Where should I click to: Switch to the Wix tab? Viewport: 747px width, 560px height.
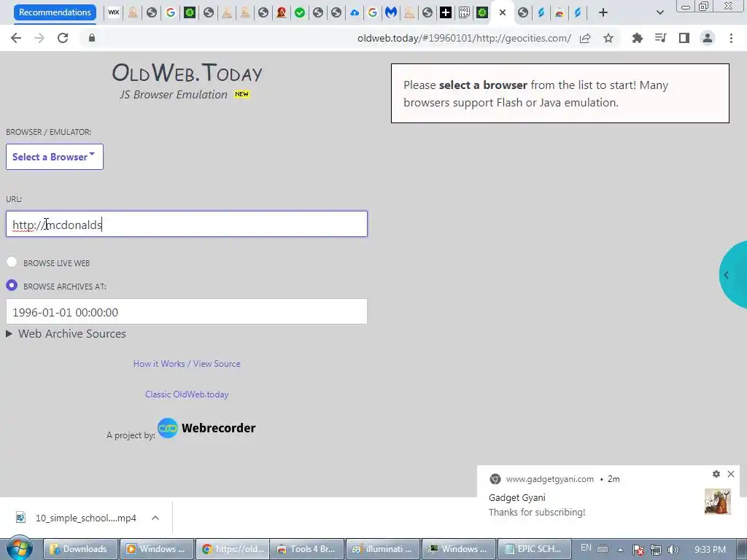(x=113, y=13)
